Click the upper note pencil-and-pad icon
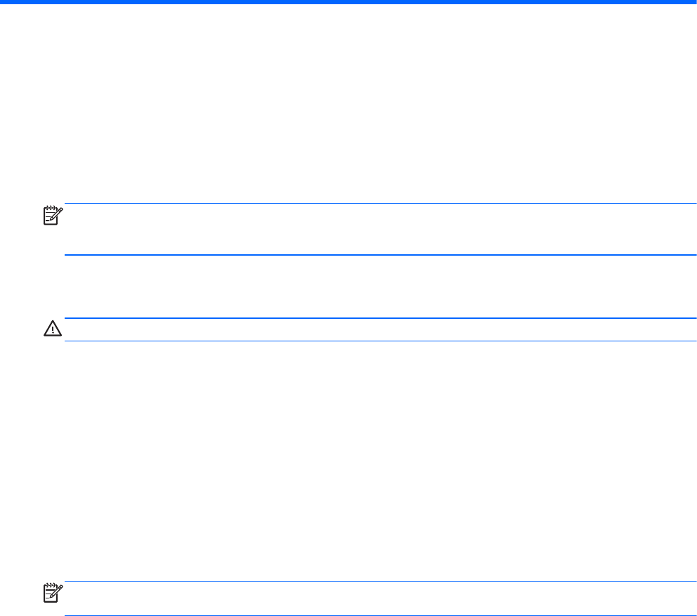 click(53, 215)
